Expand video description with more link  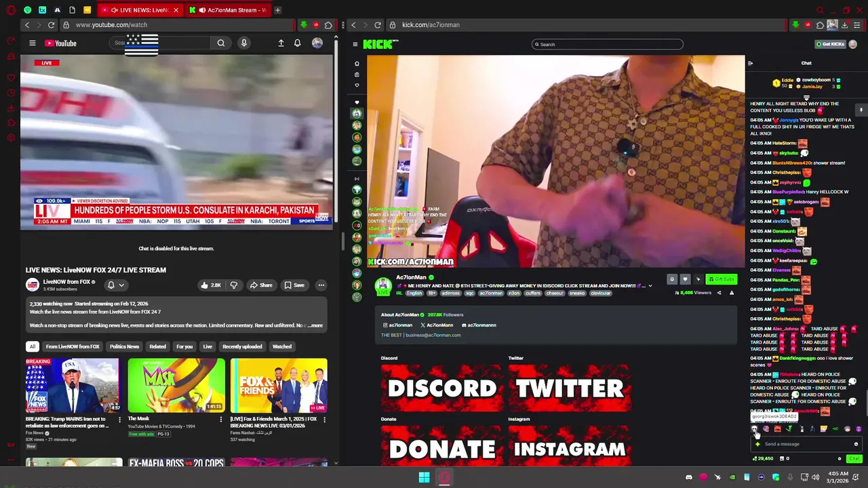click(315, 325)
